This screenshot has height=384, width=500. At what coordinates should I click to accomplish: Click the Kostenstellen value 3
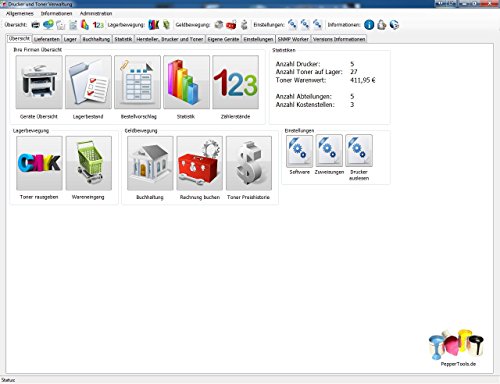click(352, 105)
